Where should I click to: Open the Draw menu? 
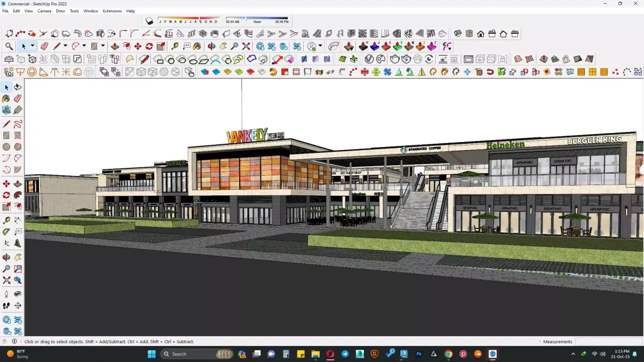click(x=61, y=11)
